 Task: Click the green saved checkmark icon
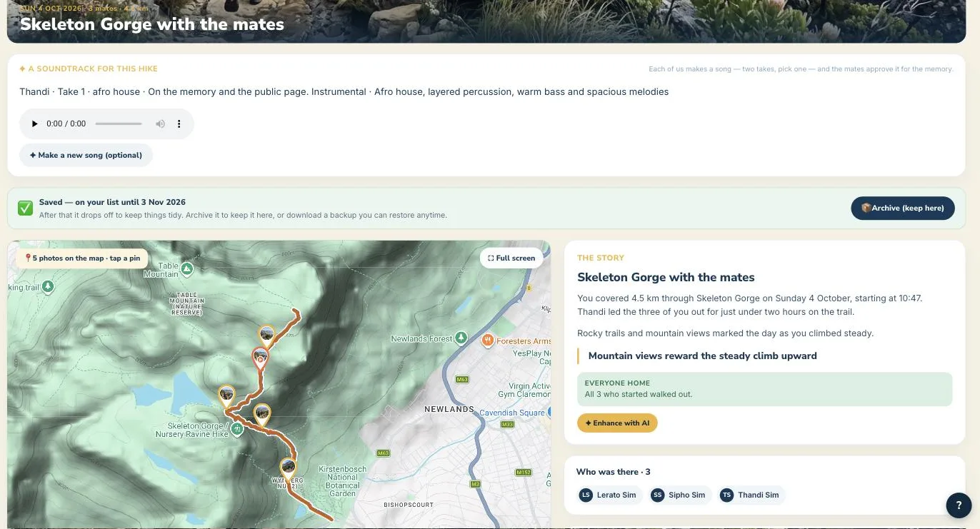click(25, 208)
